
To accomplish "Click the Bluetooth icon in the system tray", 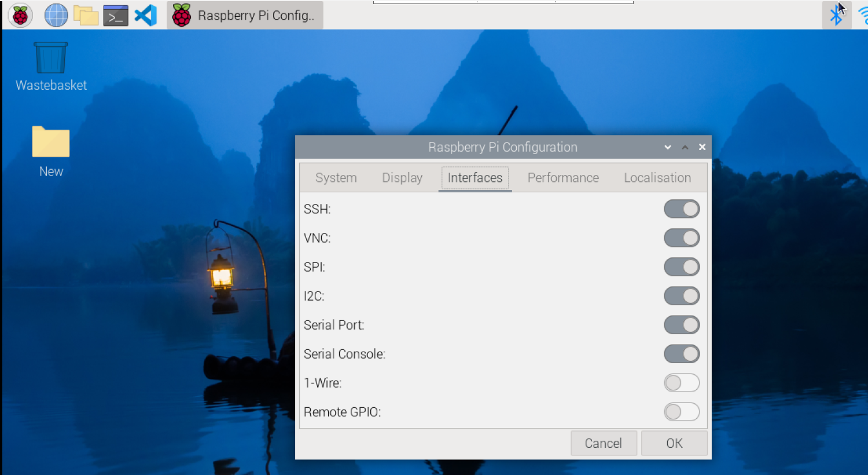I will coord(837,15).
